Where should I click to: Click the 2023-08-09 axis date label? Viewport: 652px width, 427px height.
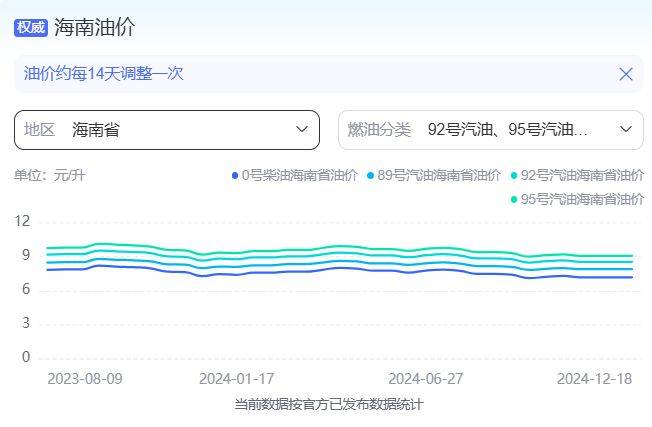(85, 379)
